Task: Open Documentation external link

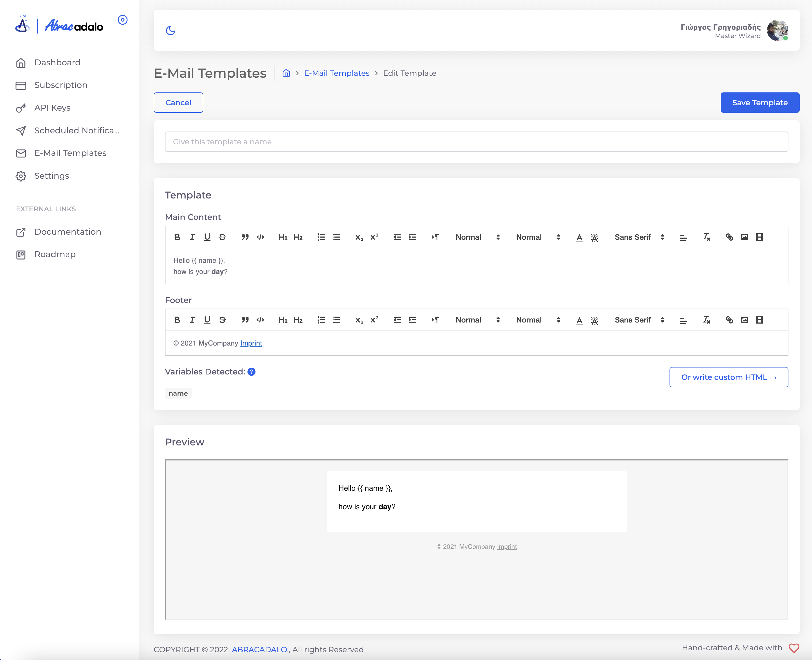Action: click(x=59, y=232)
